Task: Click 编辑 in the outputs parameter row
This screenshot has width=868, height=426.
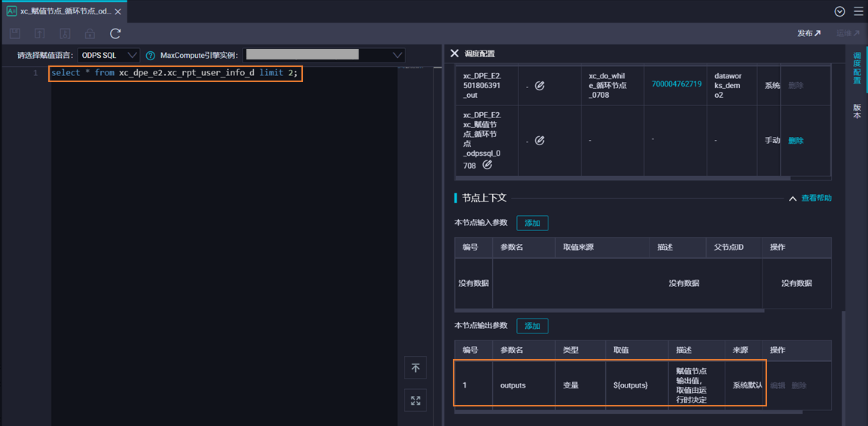Action: [778, 385]
